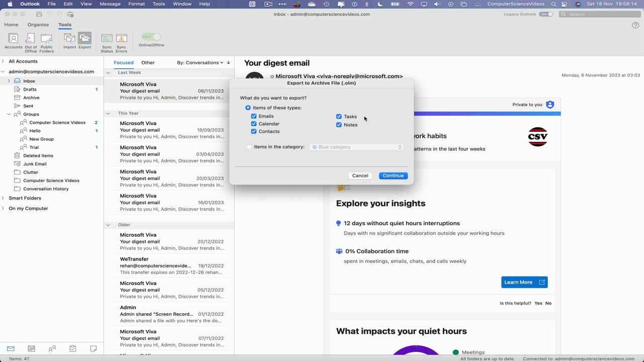The width and height of the screenshot is (644, 362).
Task: Switch to the Other inbox tab
Action: tap(148, 63)
